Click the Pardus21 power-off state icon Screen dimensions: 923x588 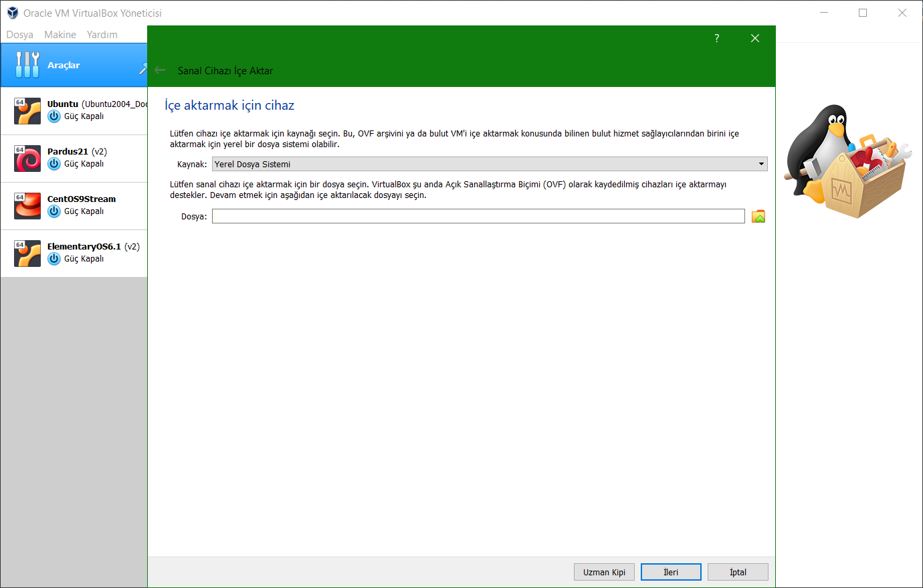click(54, 164)
